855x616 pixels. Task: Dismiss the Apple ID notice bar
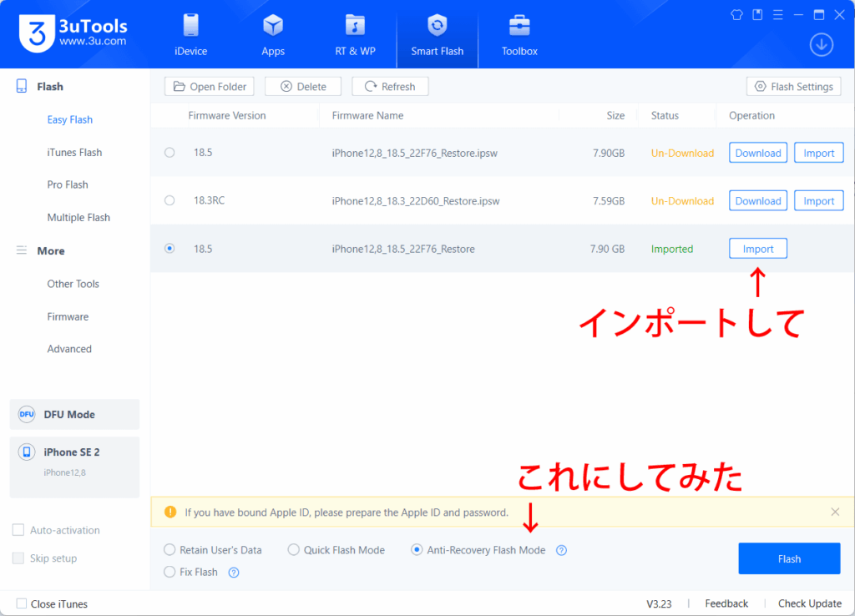click(x=835, y=512)
